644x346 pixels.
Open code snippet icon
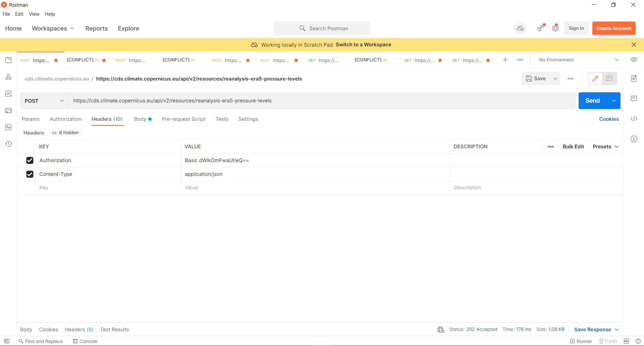click(634, 119)
